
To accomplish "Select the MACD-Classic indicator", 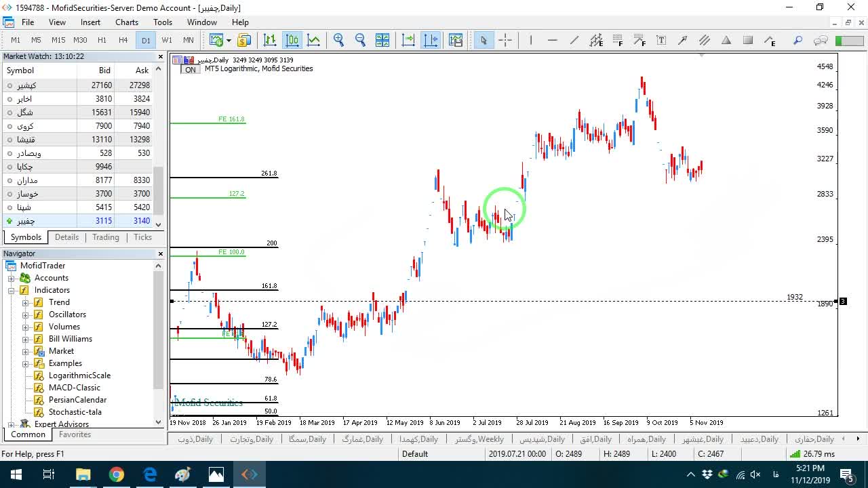I will pos(75,388).
